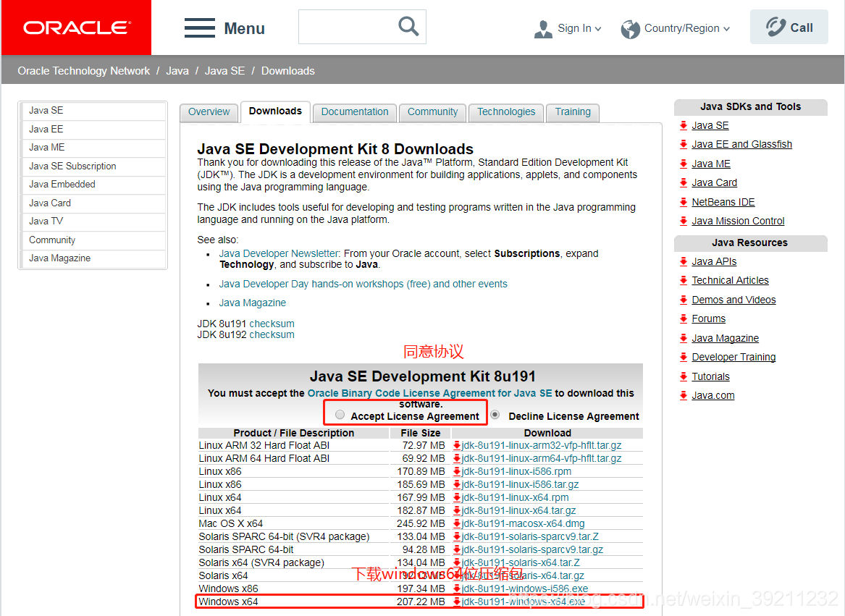Image resolution: width=845 pixels, height=616 pixels.
Task: Click download arrow icon beside Java Mission Control
Action: 684,221
